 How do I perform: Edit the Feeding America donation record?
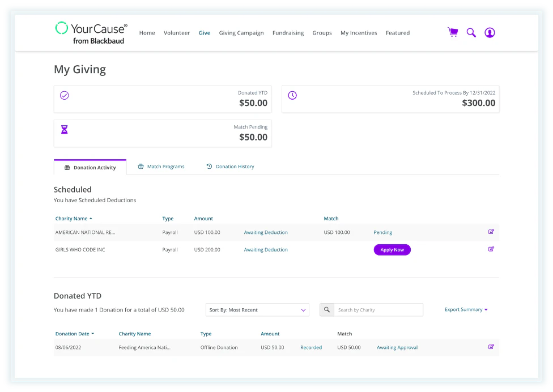[491, 347]
